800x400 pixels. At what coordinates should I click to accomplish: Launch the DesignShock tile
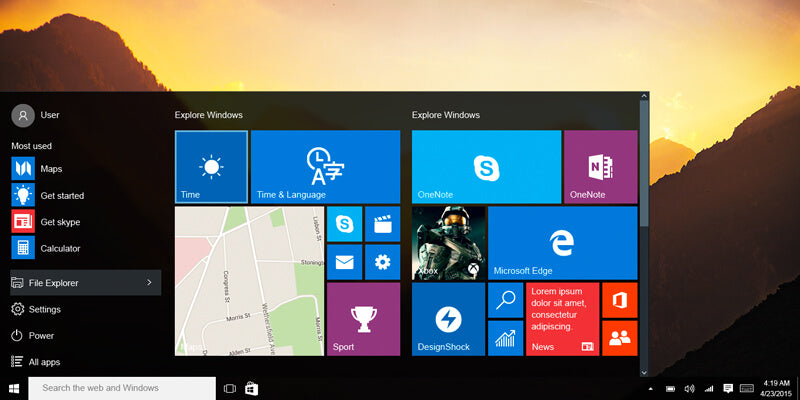[x=448, y=319]
